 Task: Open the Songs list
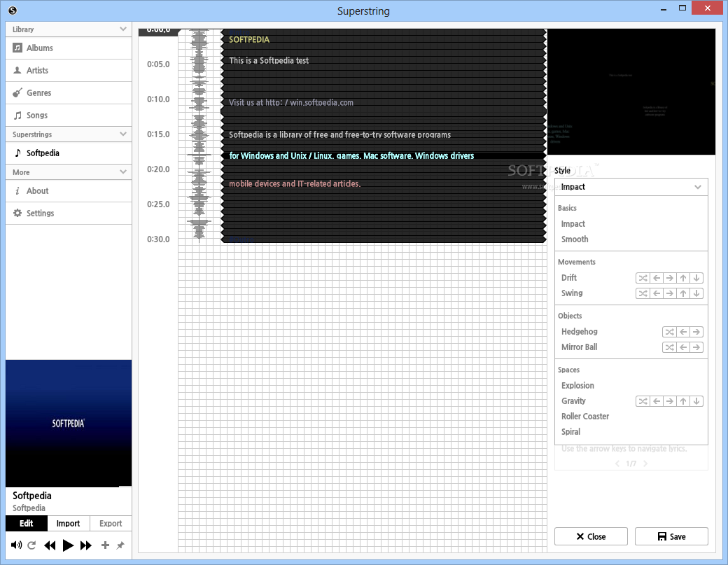[69, 115]
